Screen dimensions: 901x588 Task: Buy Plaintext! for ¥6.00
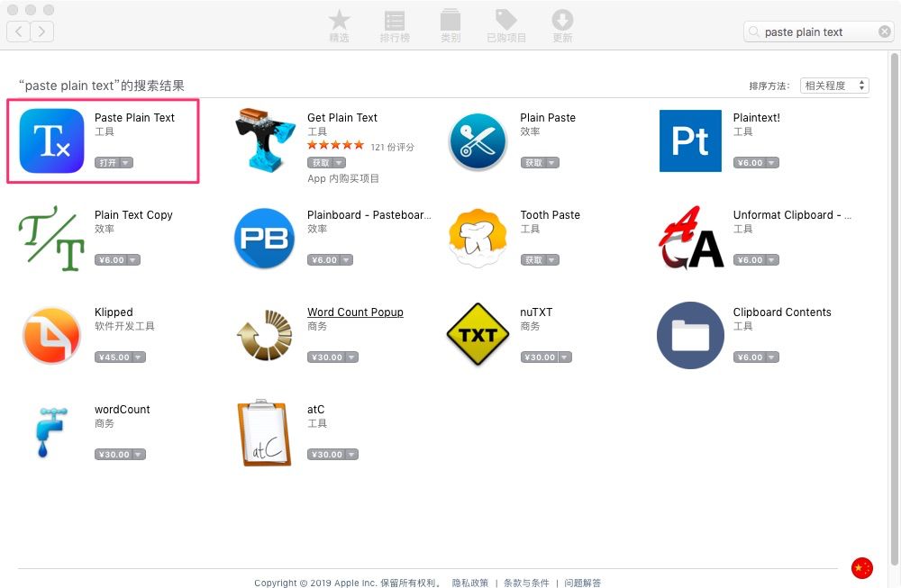point(750,162)
